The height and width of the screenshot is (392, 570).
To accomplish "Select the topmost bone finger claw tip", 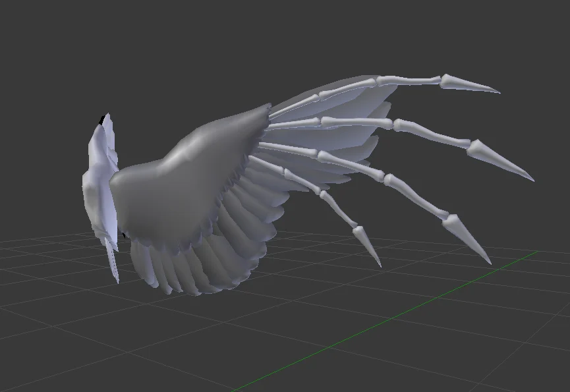I will tap(469, 84).
